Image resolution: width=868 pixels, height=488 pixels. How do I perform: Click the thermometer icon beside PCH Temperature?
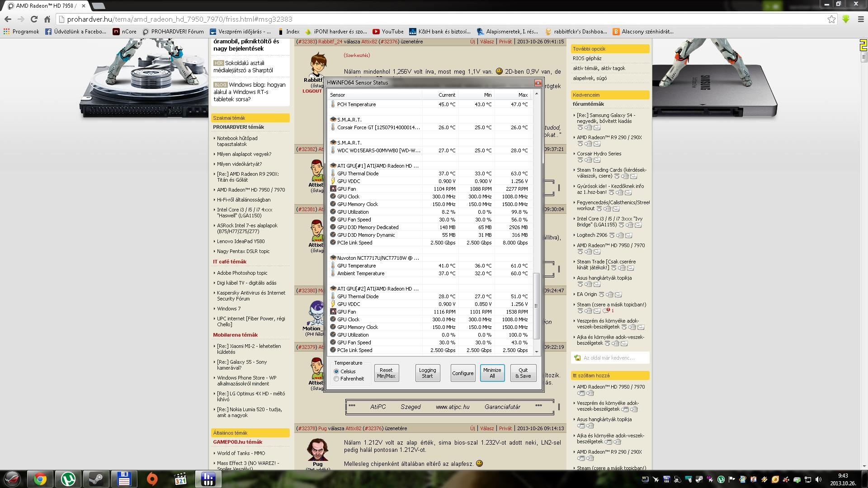tap(333, 104)
